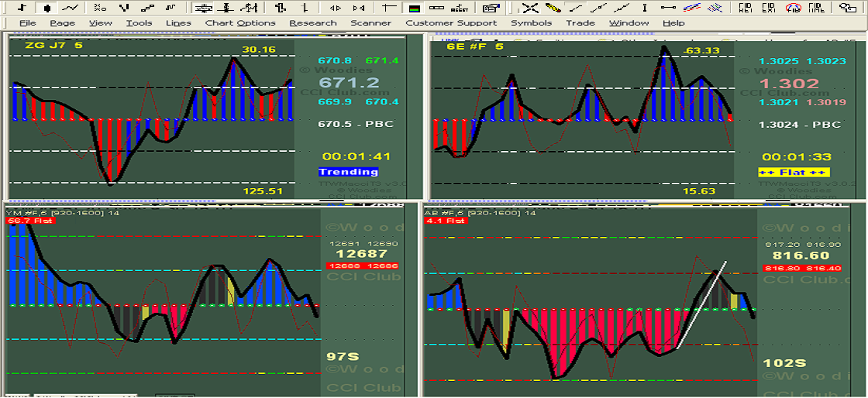Image resolution: width=868 pixels, height=398 pixels.
Task: Toggle the color bars icon
Action: pos(413,8)
